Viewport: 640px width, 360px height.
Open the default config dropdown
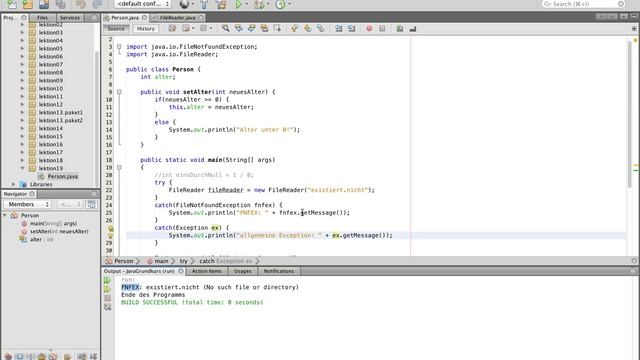142,4
